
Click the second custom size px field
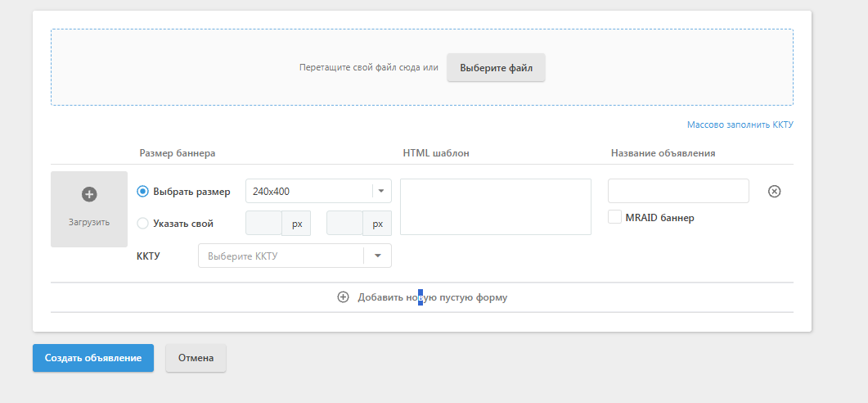pyautogui.click(x=344, y=223)
